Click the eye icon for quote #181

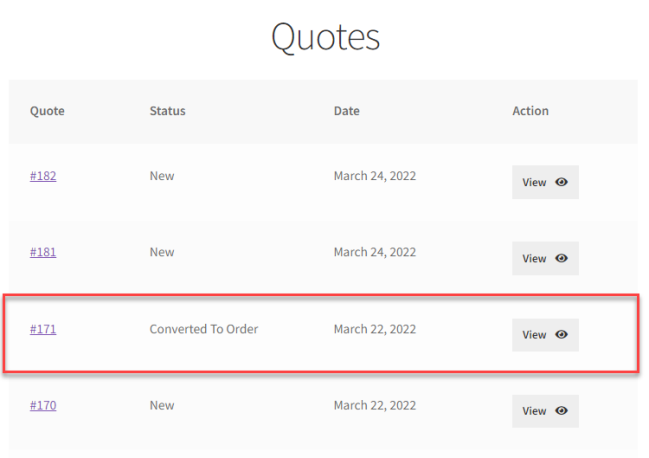(561, 258)
